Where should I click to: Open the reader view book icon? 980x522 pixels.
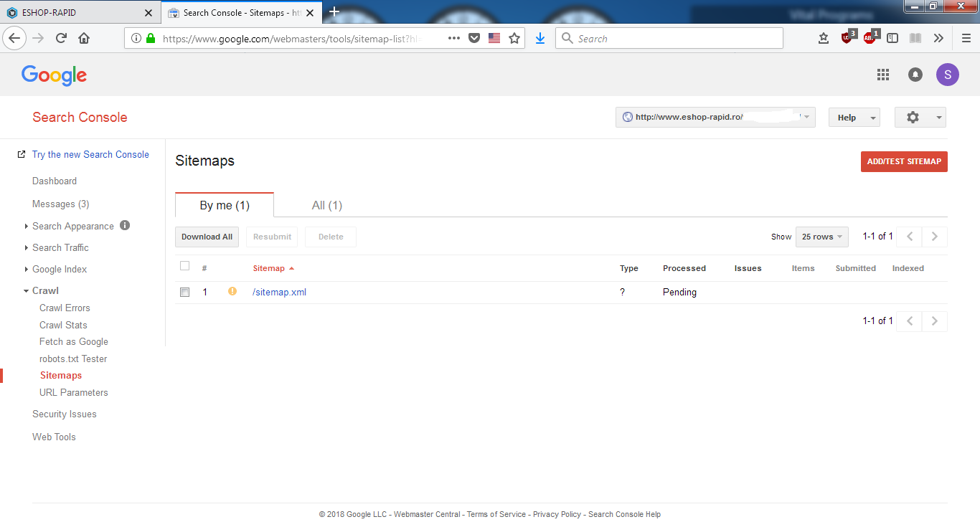(915, 39)
